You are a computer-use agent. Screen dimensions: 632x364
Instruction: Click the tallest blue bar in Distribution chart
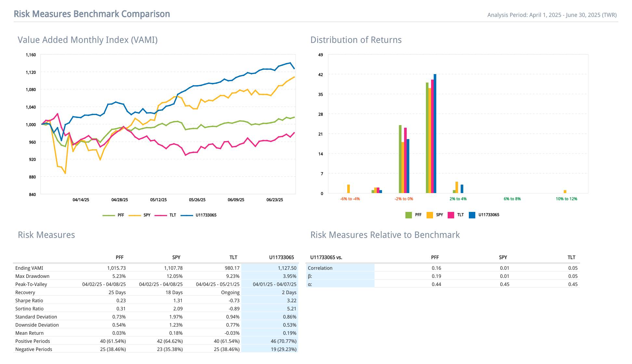tap(435, 133)
